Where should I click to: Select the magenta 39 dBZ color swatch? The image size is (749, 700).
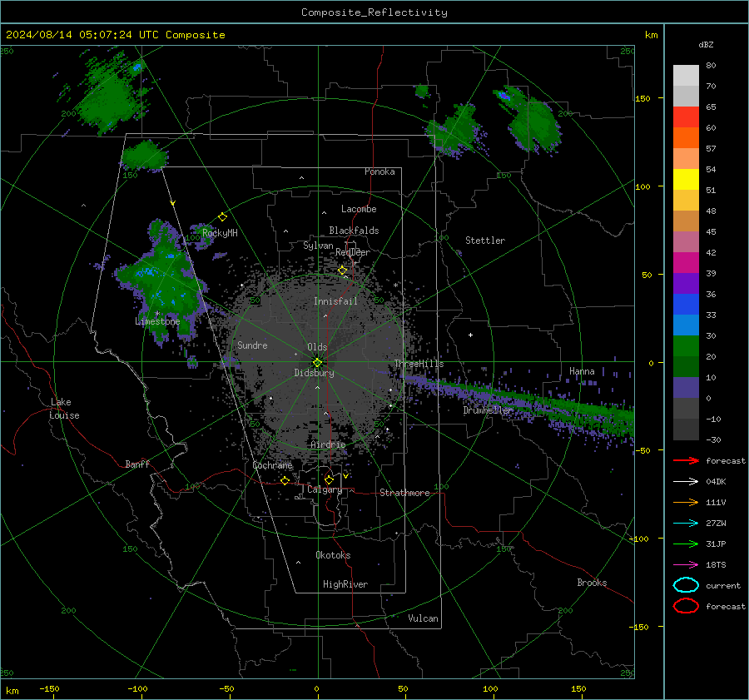686,263
